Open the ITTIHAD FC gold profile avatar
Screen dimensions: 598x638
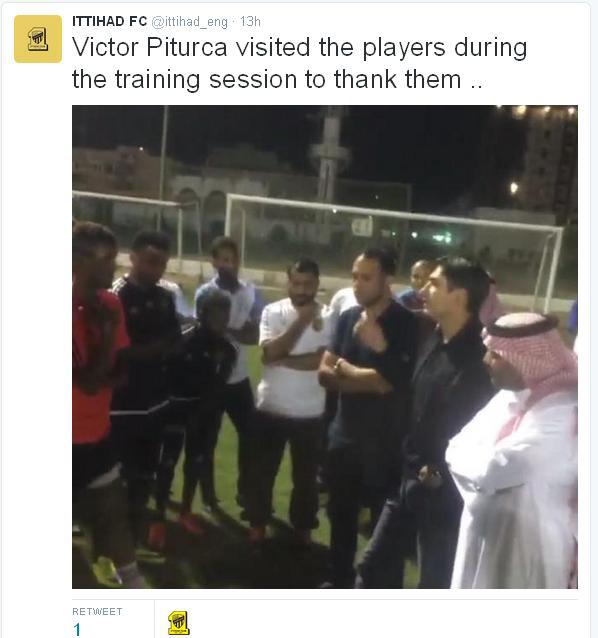tap(38, 39)
